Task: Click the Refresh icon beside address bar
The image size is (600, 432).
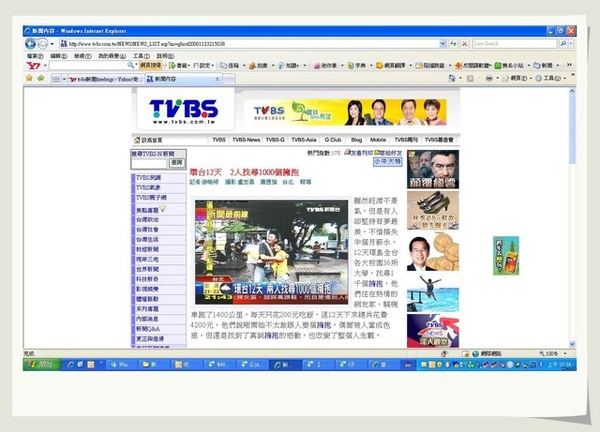Action: pos(453,44)
